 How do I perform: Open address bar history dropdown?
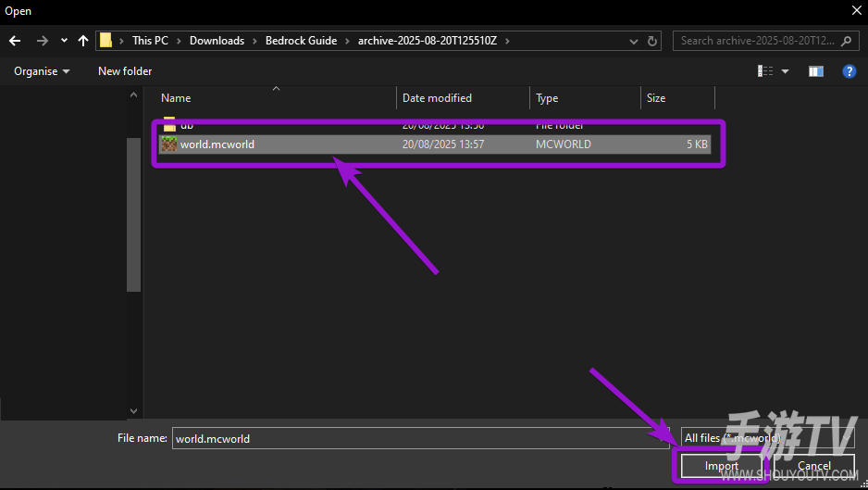pyautogui.click(x=634, y=41)
